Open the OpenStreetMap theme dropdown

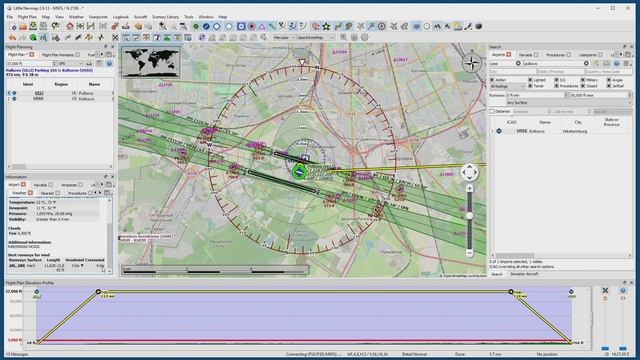[315, 38]
